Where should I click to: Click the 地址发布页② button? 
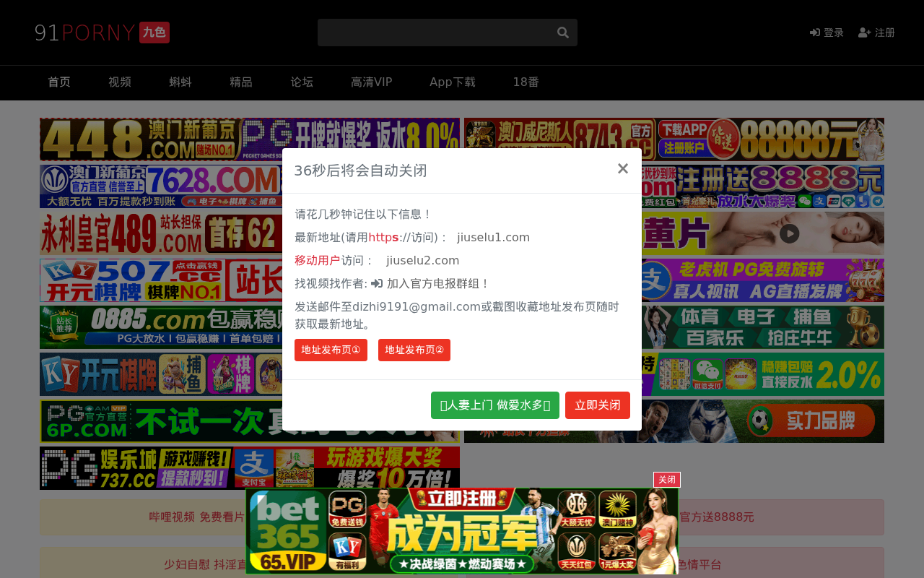[x=414, y=350]
